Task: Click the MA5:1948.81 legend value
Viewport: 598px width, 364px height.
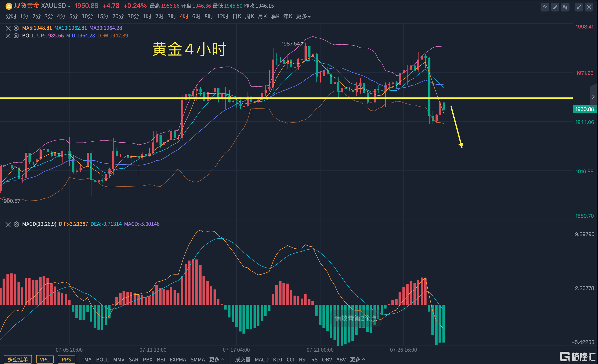Action: 37,28
